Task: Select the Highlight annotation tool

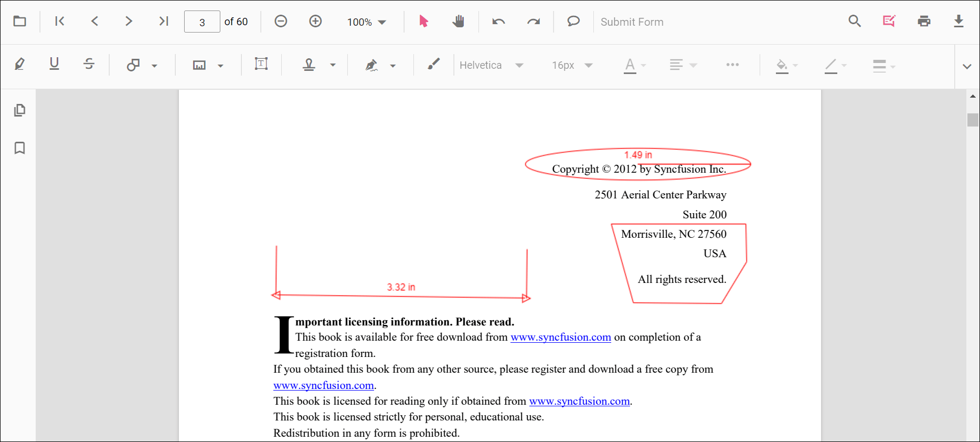Action: pos(19,65)
